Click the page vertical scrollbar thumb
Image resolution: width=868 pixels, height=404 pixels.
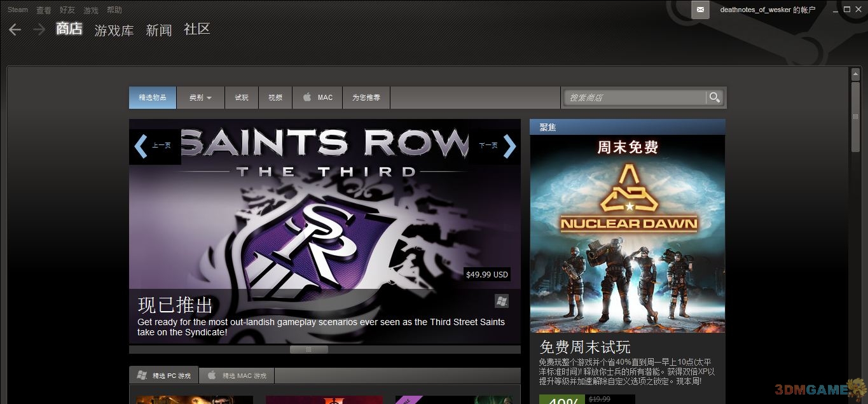pyautogui.click(x=855, y=116)
